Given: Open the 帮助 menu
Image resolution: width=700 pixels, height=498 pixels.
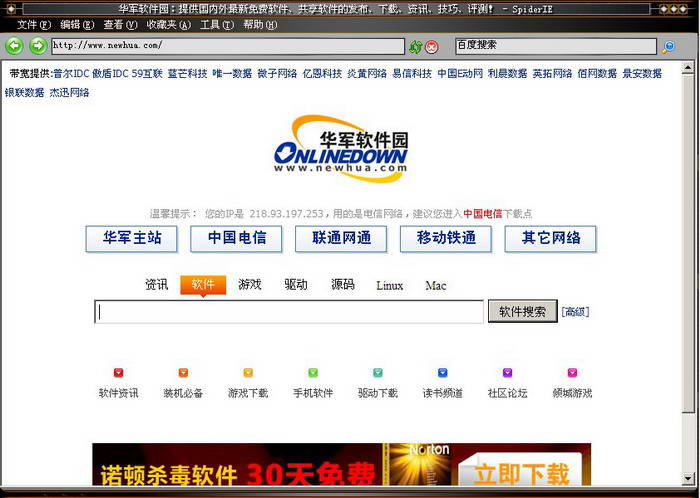Looking at the screenshot, I should click(260, 25).
